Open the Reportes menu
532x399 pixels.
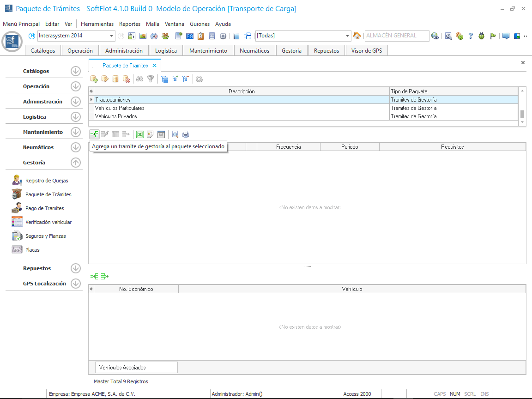tap(130, 24)
